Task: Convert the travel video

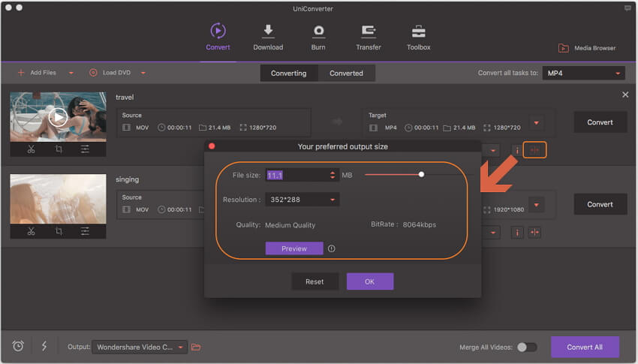Action: click(x=600, y=122)
